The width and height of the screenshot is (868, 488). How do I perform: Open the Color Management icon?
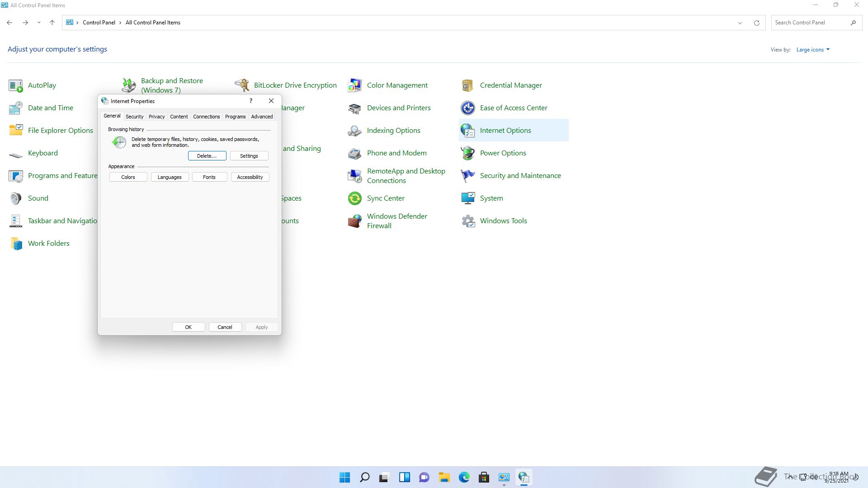pyautogui.click(x=355, y=85)
